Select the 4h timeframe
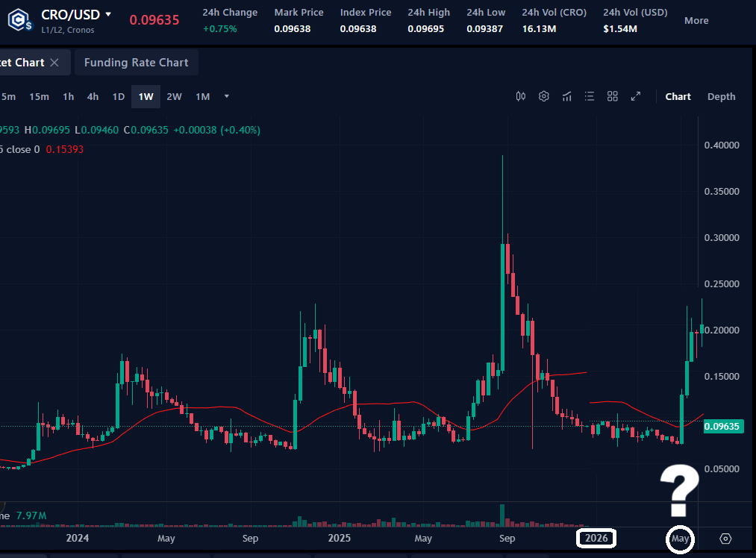The image size is (756, 558). (x=93, y=96)
